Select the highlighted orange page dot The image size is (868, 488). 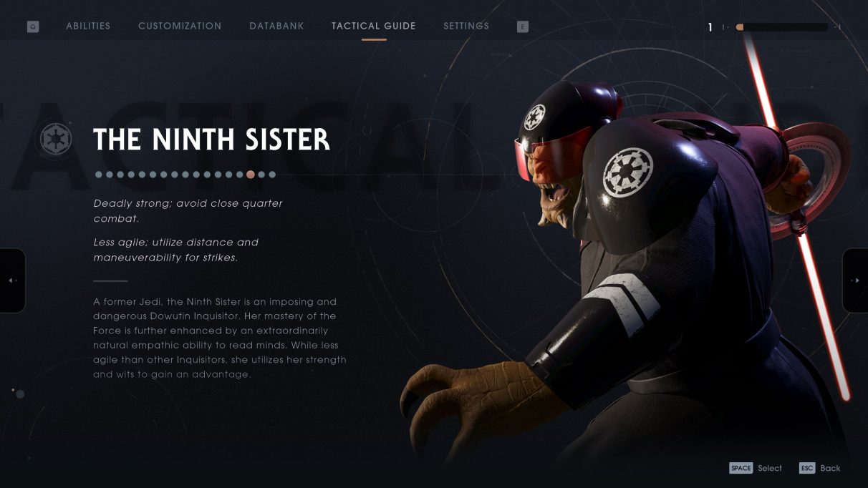(251, 174)
